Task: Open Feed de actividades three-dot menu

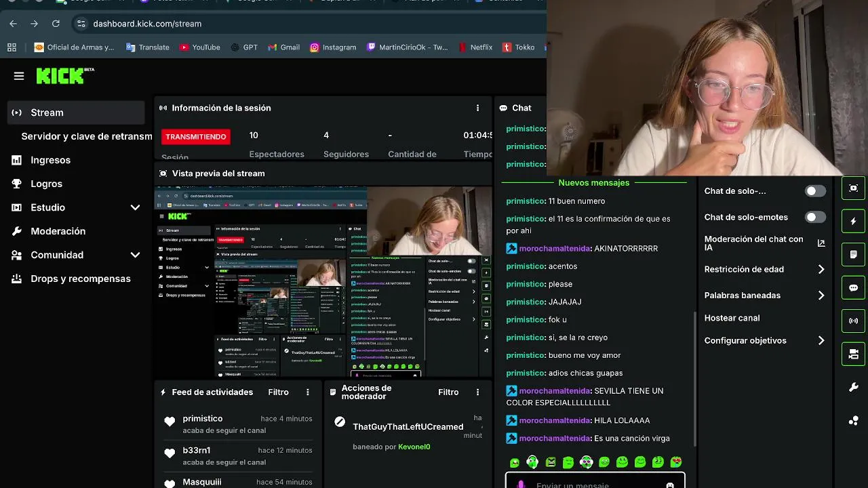Action: (x=307, y=392)
